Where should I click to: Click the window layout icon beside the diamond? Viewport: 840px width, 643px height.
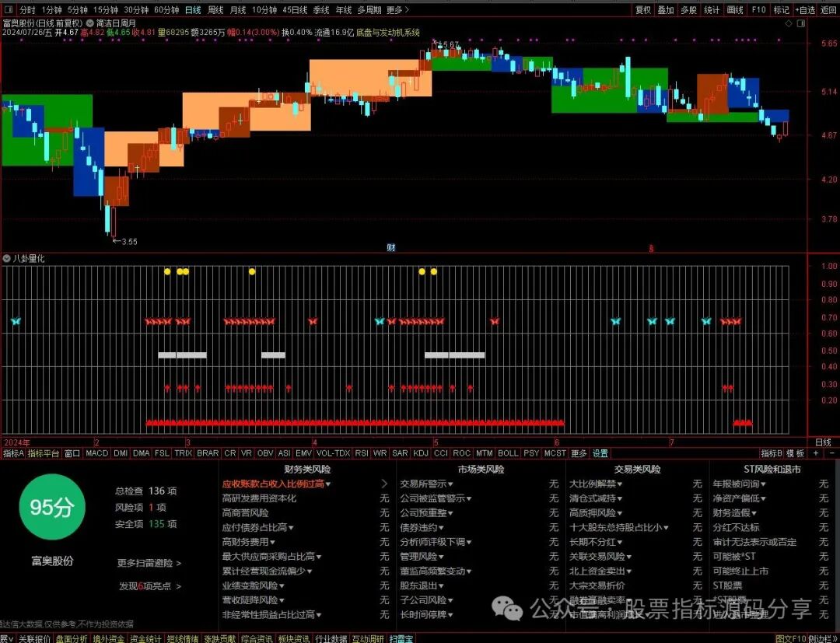[801, 23]
